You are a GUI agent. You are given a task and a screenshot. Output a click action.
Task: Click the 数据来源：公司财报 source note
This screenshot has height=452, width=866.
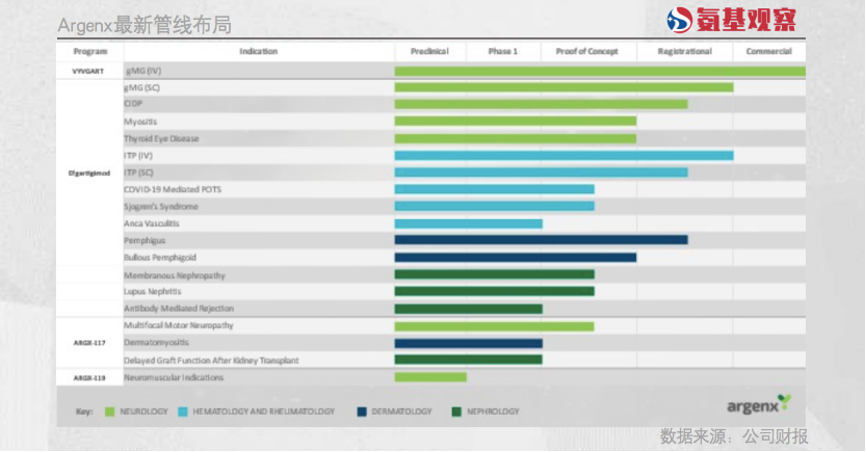734,437
